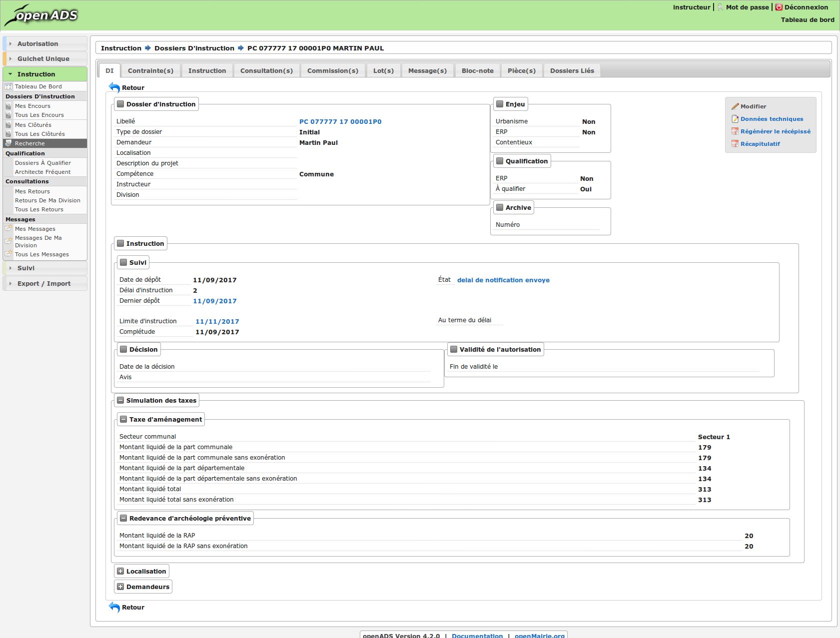Open the Dossiers Liés tab
This screenshot has height=638, width=840.
coord(572,71)
